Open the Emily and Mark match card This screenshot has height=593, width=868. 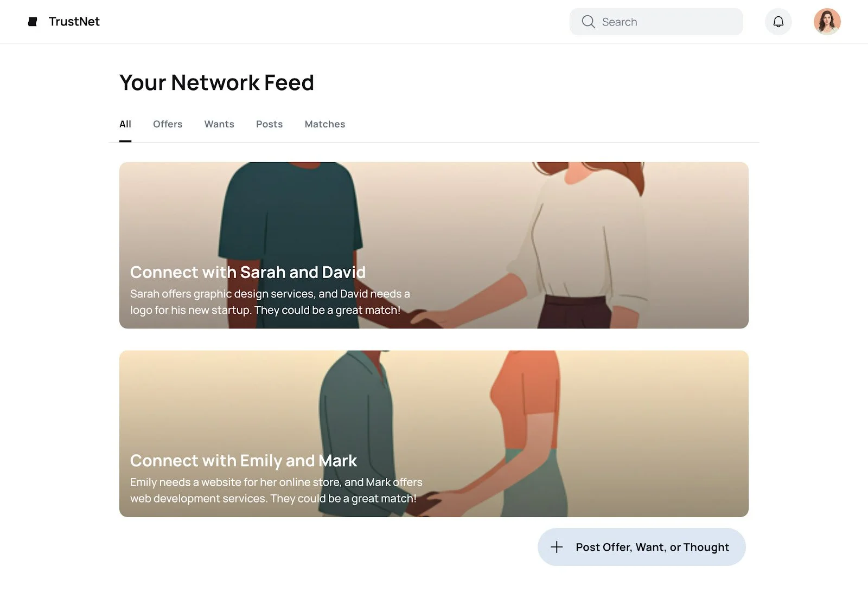434,434
